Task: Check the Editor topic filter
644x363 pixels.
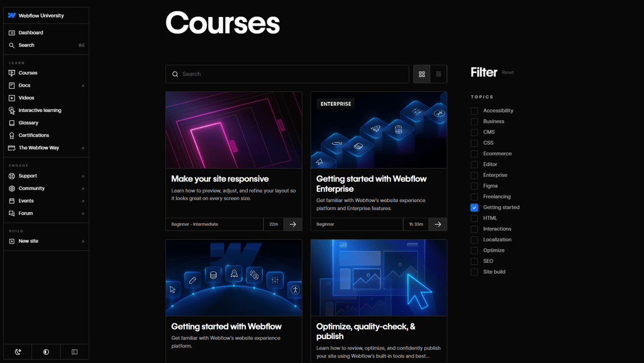Action: point(474,164)
